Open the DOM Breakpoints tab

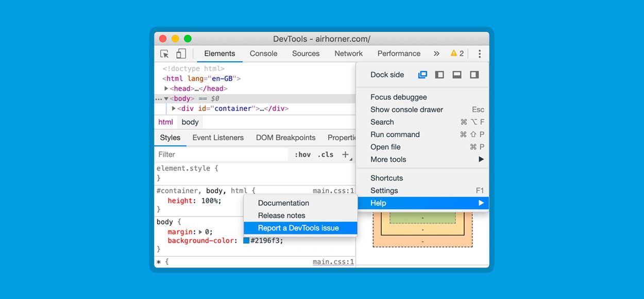pos(285,138)
